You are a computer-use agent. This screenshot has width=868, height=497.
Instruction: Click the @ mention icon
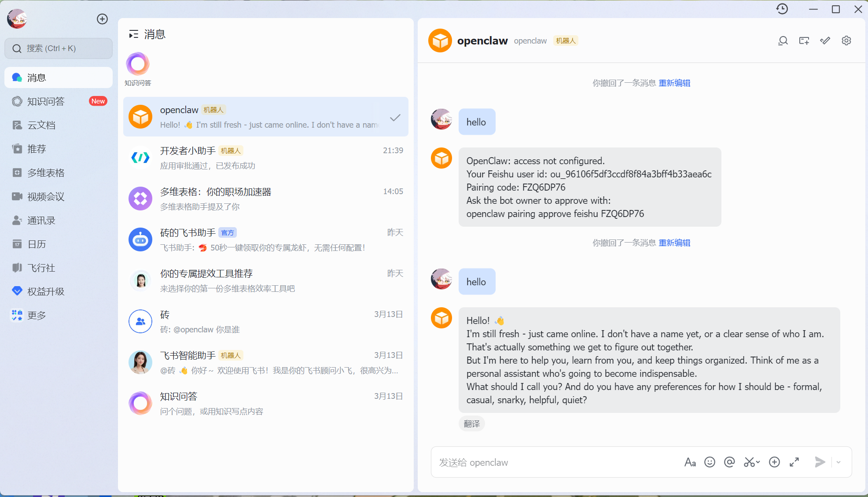[729, 462]
